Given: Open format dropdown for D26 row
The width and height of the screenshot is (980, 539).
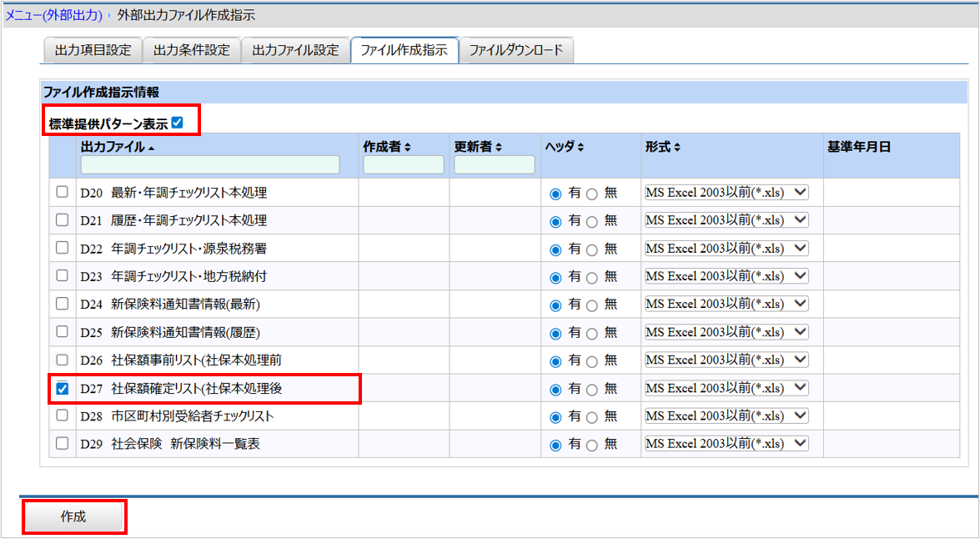Looking at the screenshot, I should [726, 360].
